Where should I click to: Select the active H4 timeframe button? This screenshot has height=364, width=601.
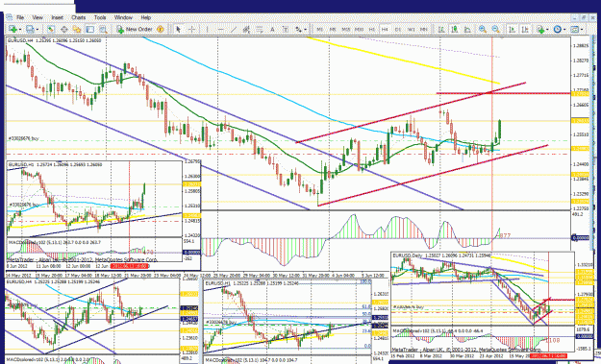385,29
